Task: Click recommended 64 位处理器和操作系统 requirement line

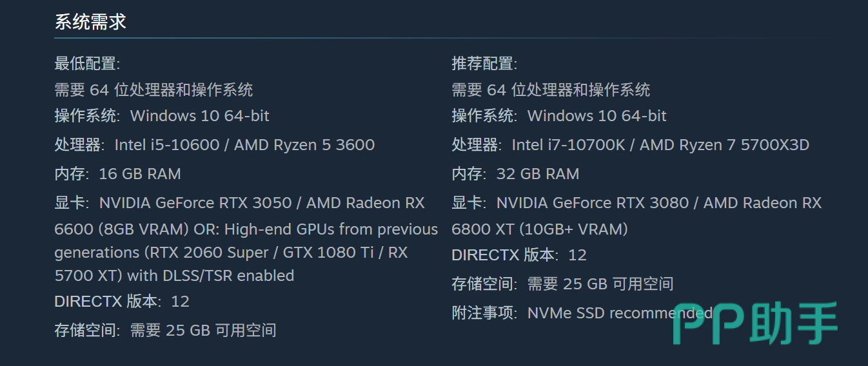Action: tap(551, 90)
